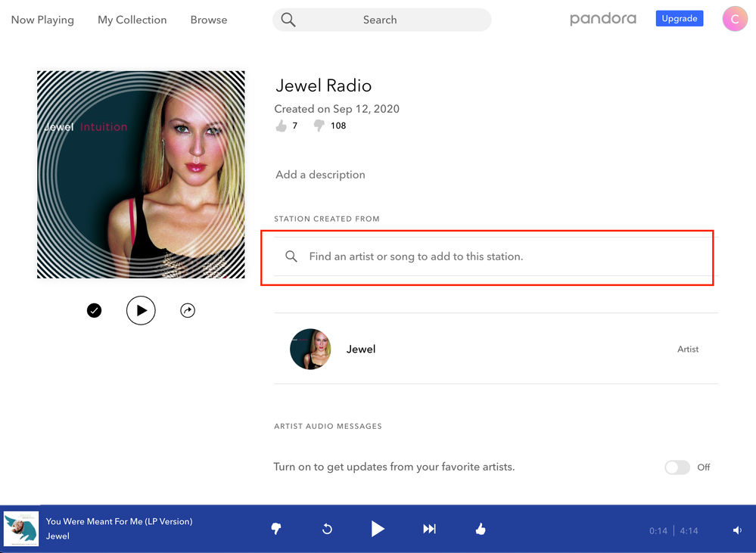Open the Browse tab
This screenshot has width=756, height=553.
(x=209, y=20)
